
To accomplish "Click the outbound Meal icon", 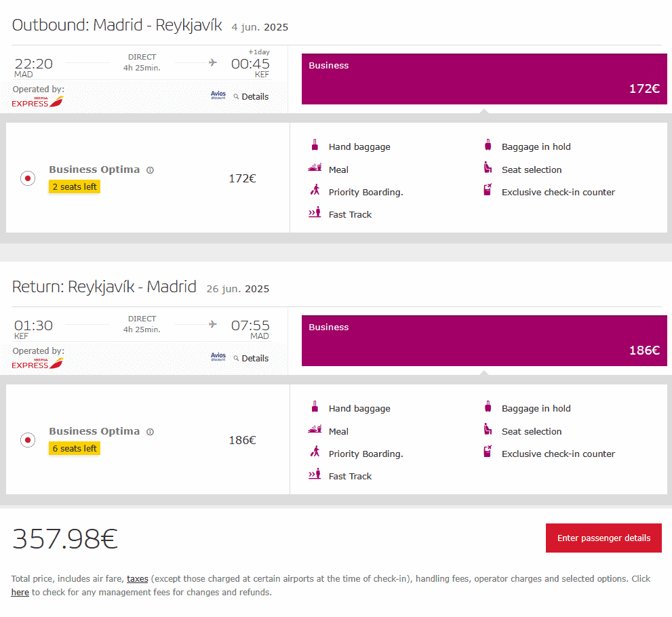I will tap(315, 169).
